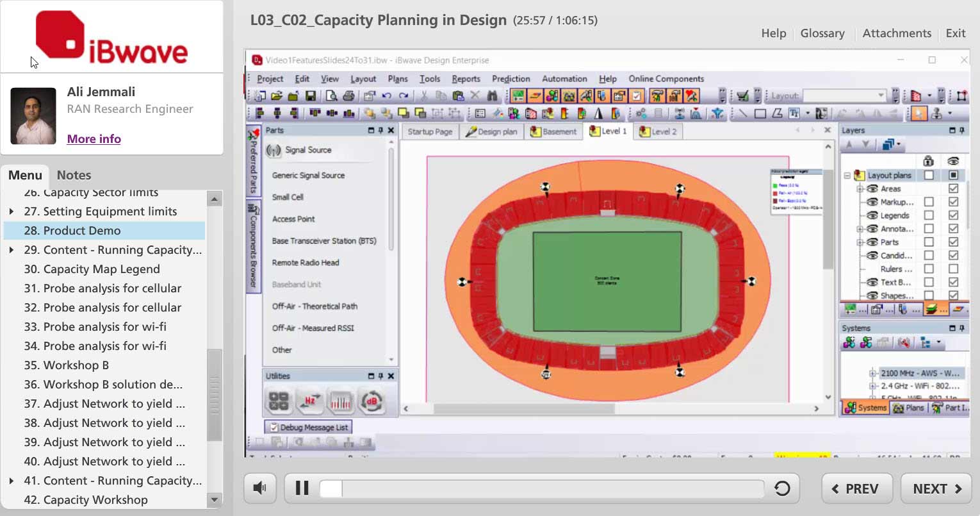980x516 pixels.
Task: Open the More info link for Ali Jemmali
Action: [94, 139]
